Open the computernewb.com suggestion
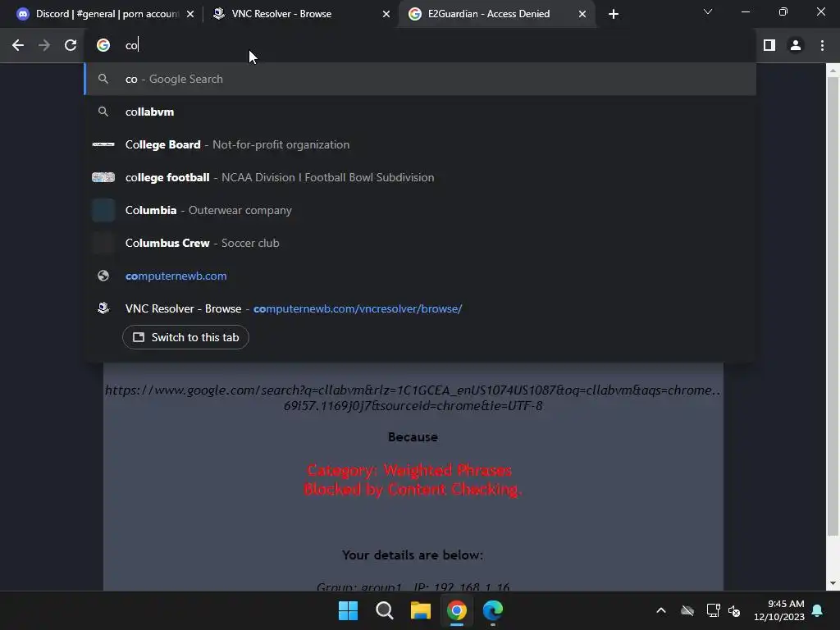840x630 pixels. (x=420, y=276)
